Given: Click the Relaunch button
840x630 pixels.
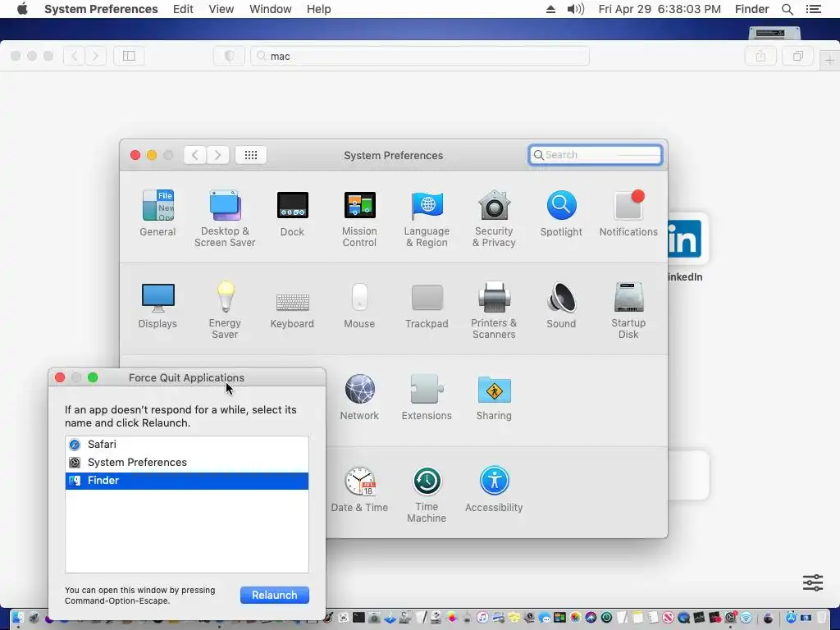Looking at the screenshot, I should point(274,596).
